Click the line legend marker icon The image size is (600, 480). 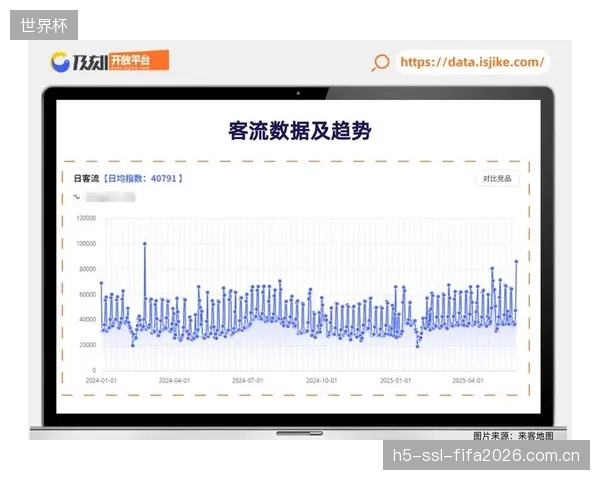[77, 197]
